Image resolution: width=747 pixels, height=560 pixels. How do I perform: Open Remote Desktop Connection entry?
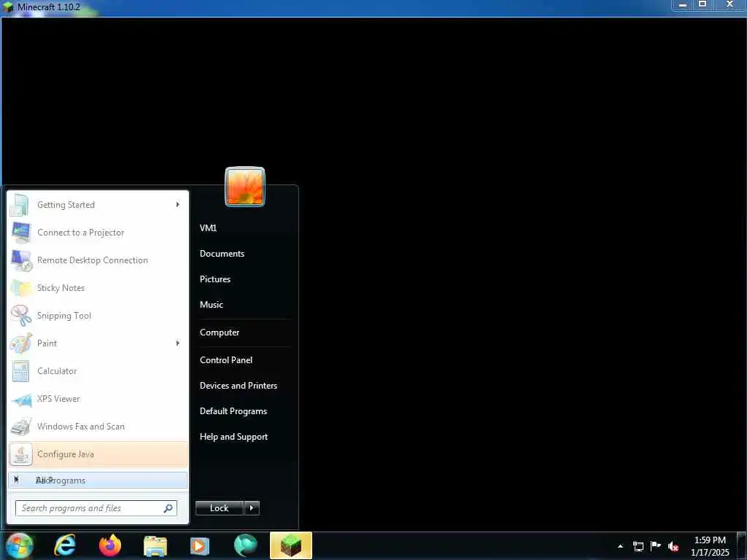coord(98,260)
